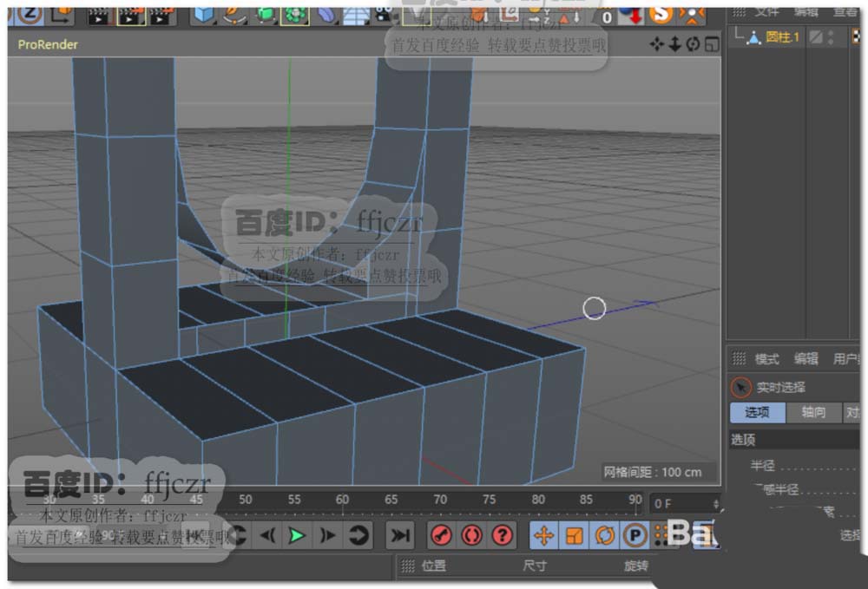Screen dimensions: 868x589
Task: Select the blue cube primitive icon
Action: click(x=203, y=15)
